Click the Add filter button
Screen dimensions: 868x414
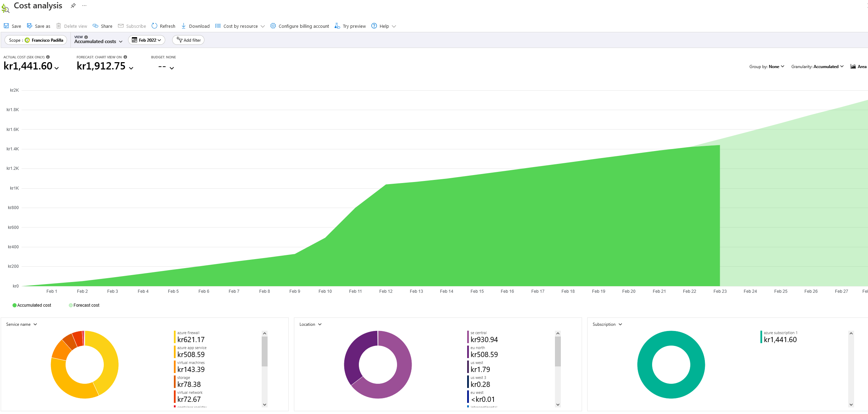(x=188, y=40)
